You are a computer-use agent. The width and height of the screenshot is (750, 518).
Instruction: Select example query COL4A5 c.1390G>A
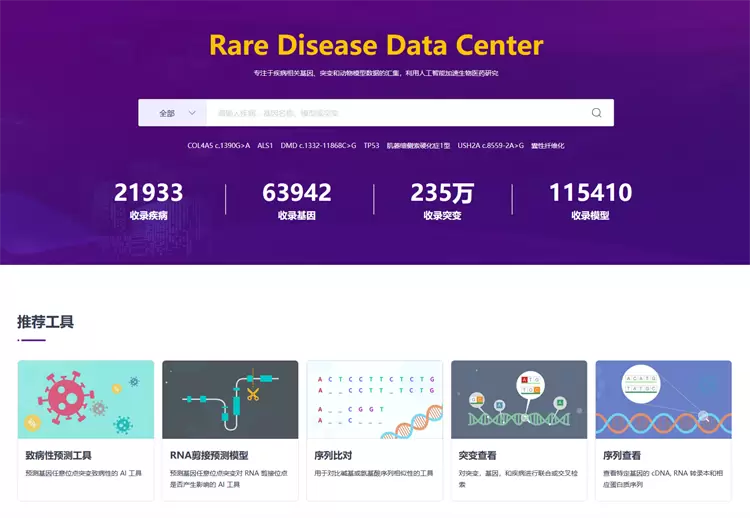tap(219, 146)
